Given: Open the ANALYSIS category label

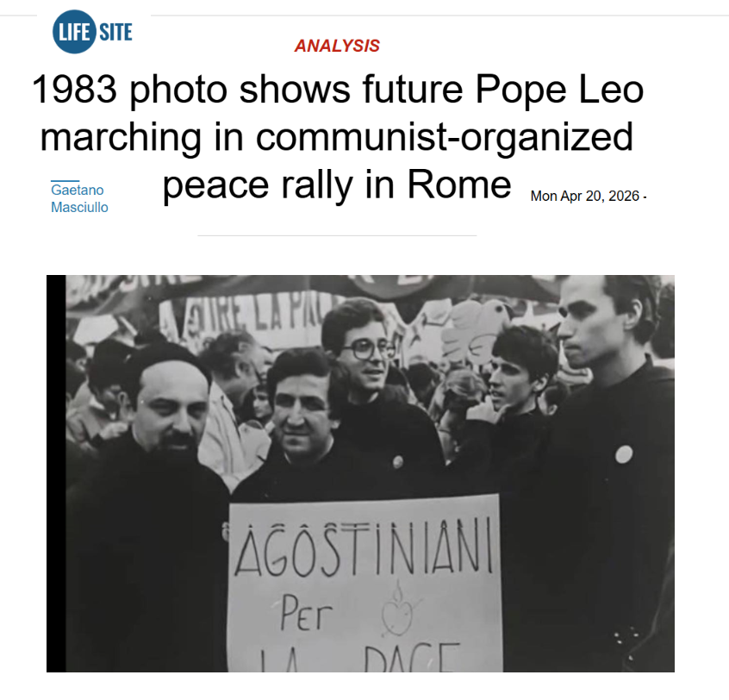Looking at the screenshot, I should click(337, 46).
